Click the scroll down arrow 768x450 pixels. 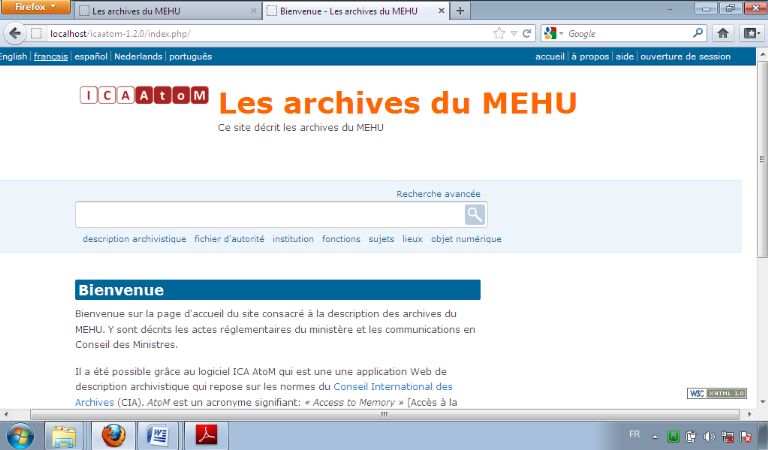(762, 402)
